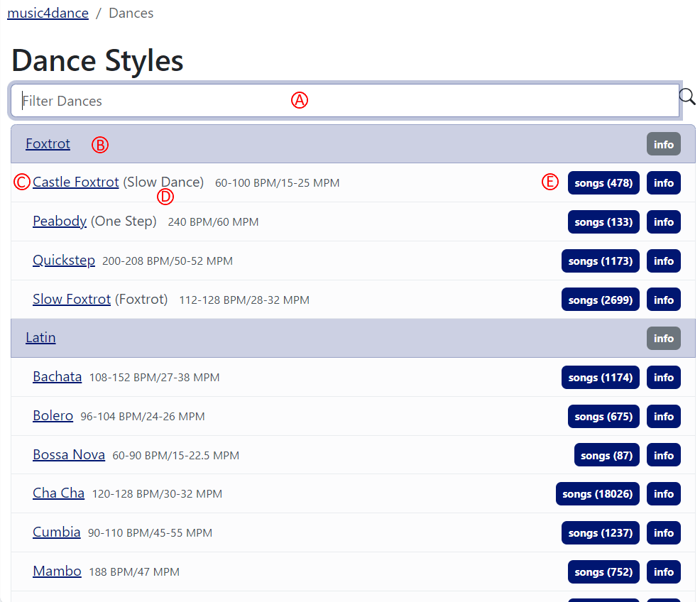700x602 pixels.
Task: Open the Slow Foxtrot dance page
Action: (71, 299)
